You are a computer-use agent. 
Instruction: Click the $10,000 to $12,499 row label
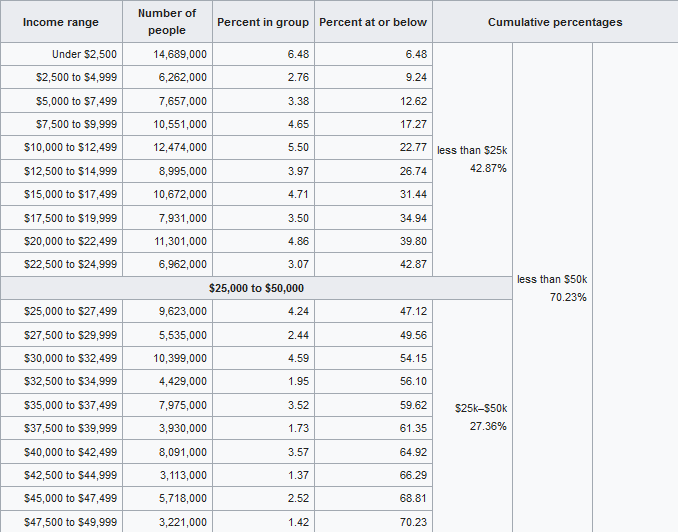(70, 147)
